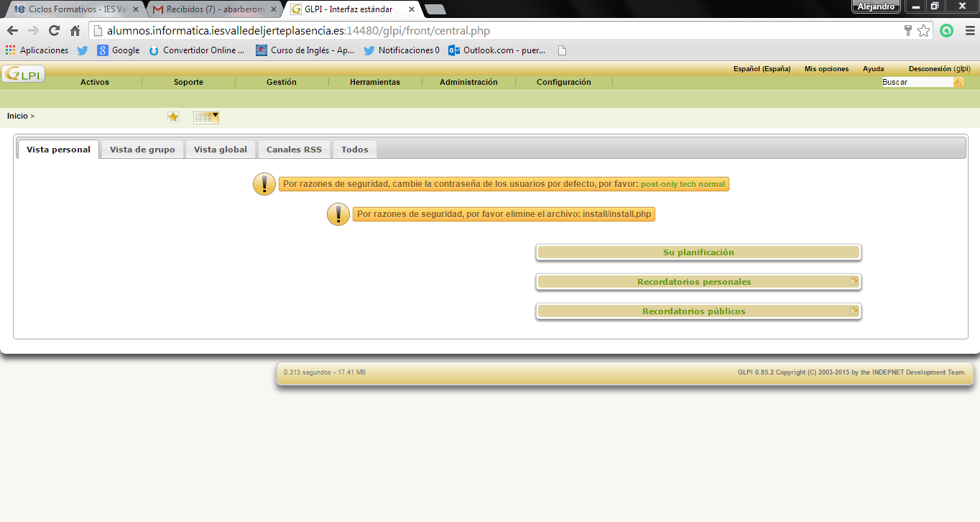Add a personal reminder with the plus icon
The height and width of the screenshot is (522, 980).
point(854,281)
